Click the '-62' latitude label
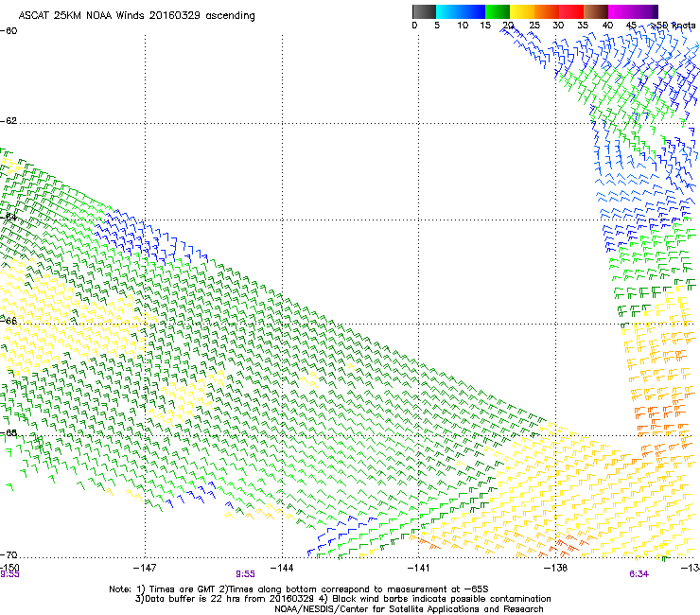 [9, 121]
